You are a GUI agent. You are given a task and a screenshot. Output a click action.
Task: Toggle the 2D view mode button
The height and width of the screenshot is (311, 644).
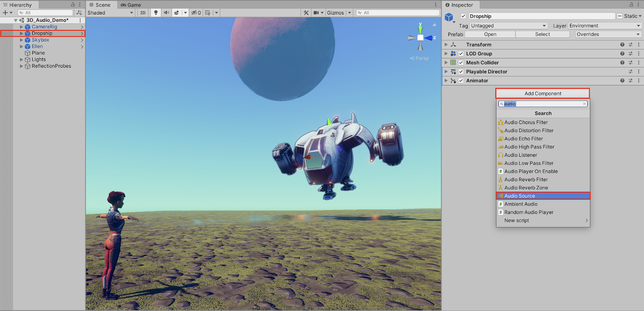[x=143, y=13]
